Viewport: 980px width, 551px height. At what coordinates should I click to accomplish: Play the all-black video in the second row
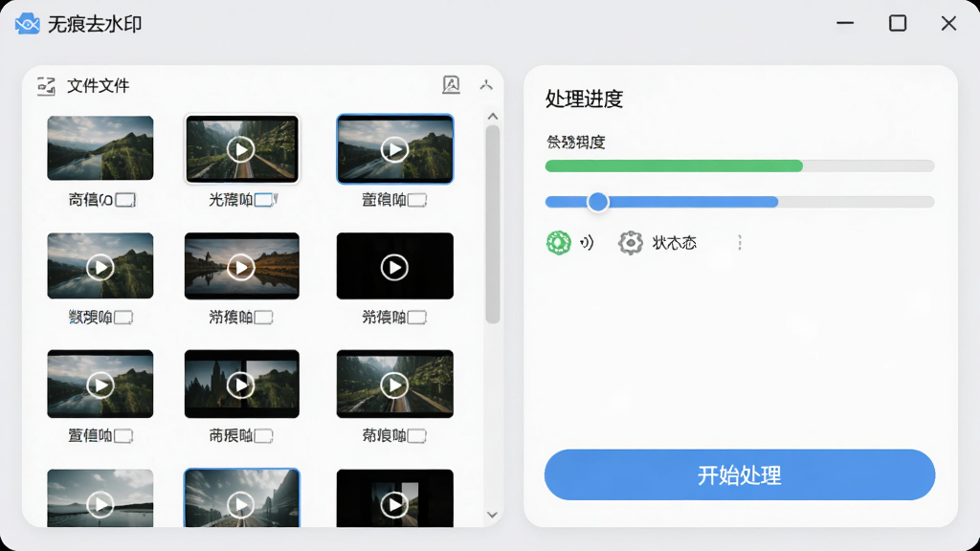click(x=395, y=267)
